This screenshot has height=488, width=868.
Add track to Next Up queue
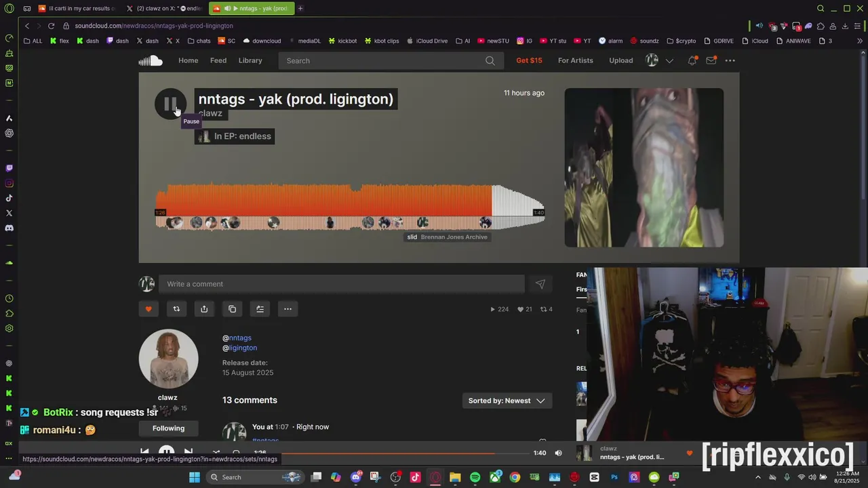tap(260, 309)
